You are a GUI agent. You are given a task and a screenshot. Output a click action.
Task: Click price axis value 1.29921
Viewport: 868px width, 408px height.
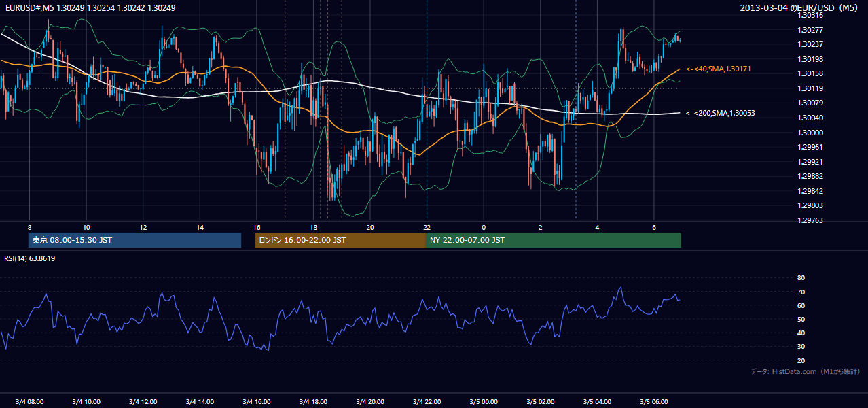tap(809, 162)
